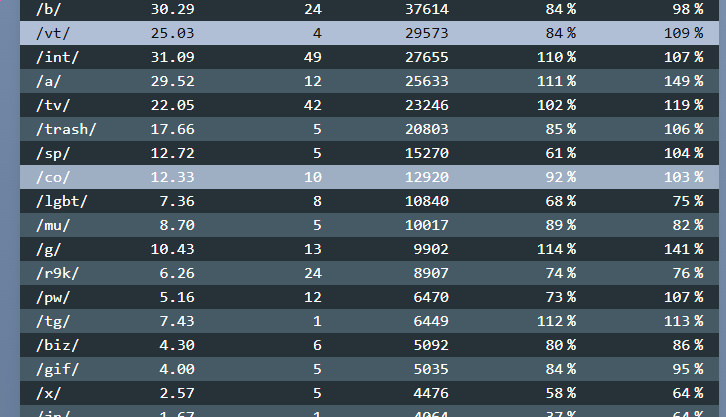Viewport: 726px width, 417px height.
Task: Click the 7.43 value in /tg/ row
Action: (177, 321)
